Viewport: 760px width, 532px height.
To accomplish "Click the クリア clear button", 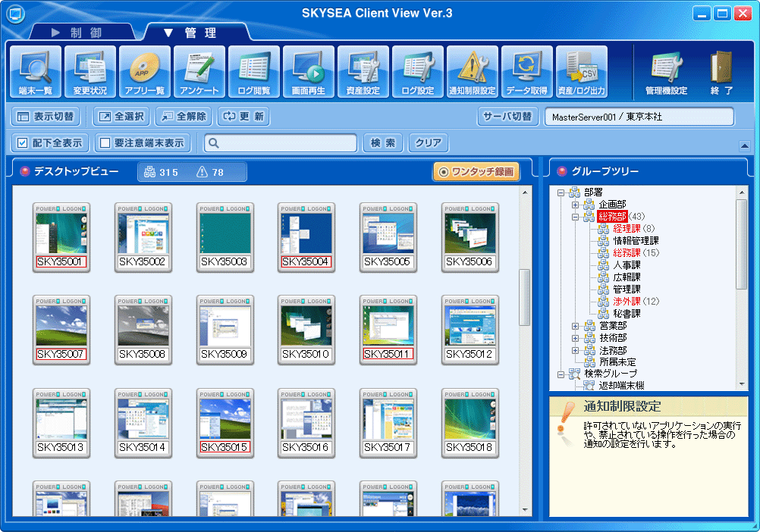I will [x=429, y=142].
